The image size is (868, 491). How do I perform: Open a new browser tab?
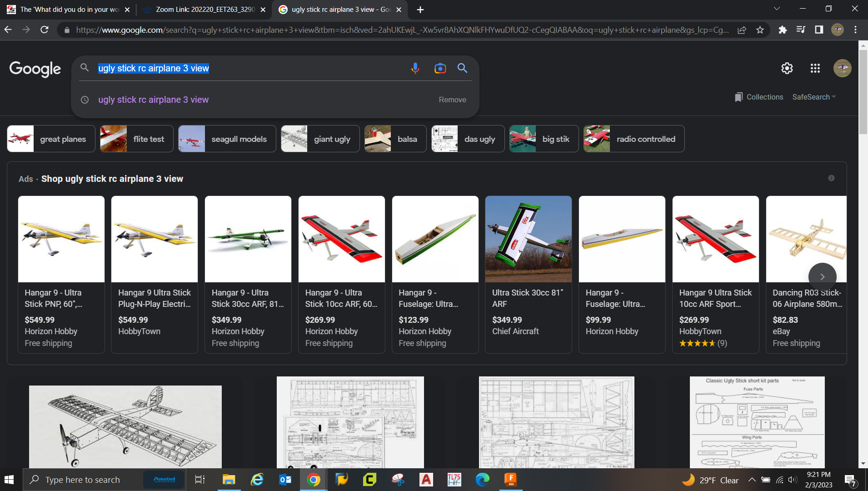[x=420, y=10]
